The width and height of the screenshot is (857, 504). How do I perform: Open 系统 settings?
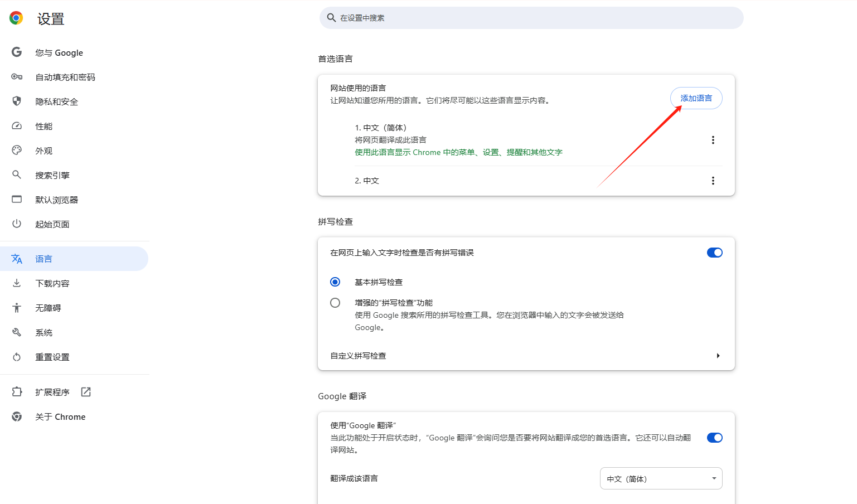pyautogui.click(x=74, y=332)
